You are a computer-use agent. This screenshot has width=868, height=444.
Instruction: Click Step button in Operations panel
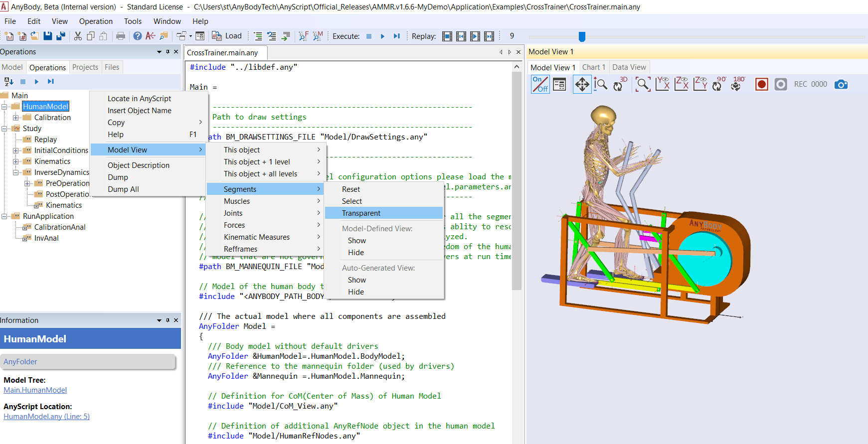(x=50, y=81)
